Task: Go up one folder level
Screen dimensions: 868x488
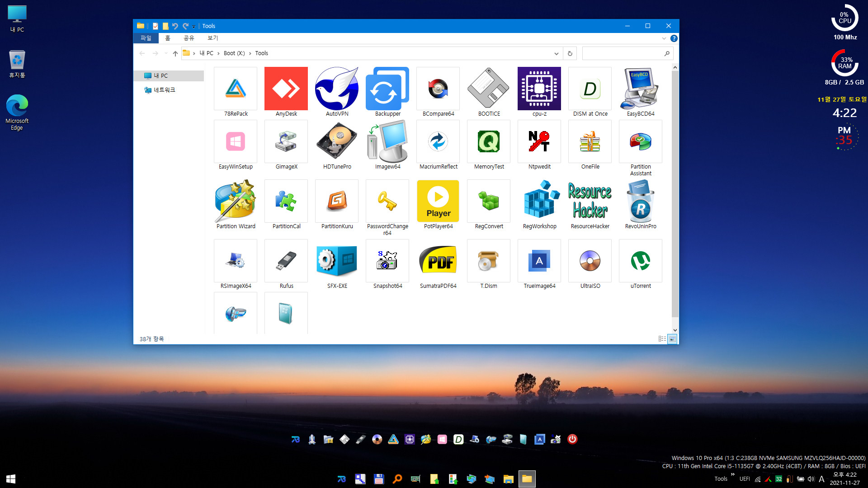Action: coord(175,53)
